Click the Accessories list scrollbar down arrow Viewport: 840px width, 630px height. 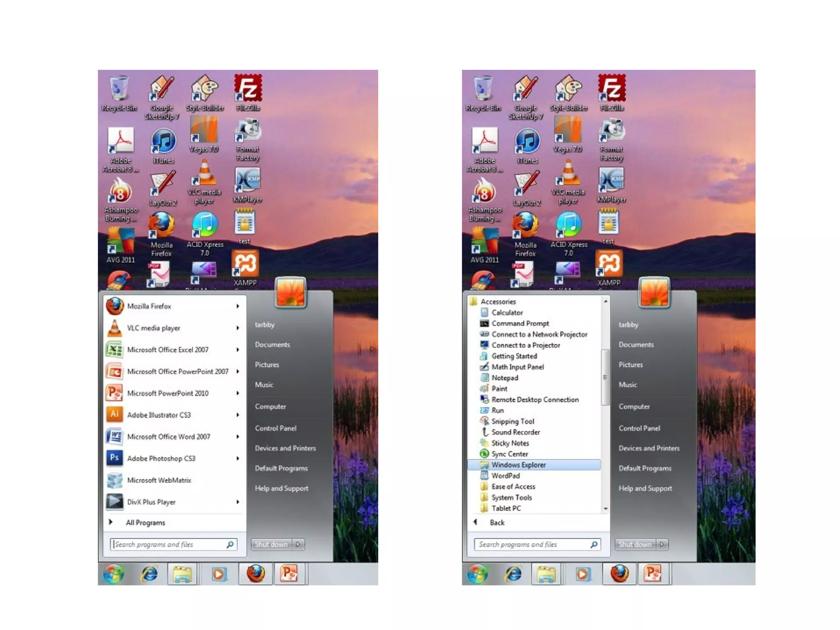[606, 509]
